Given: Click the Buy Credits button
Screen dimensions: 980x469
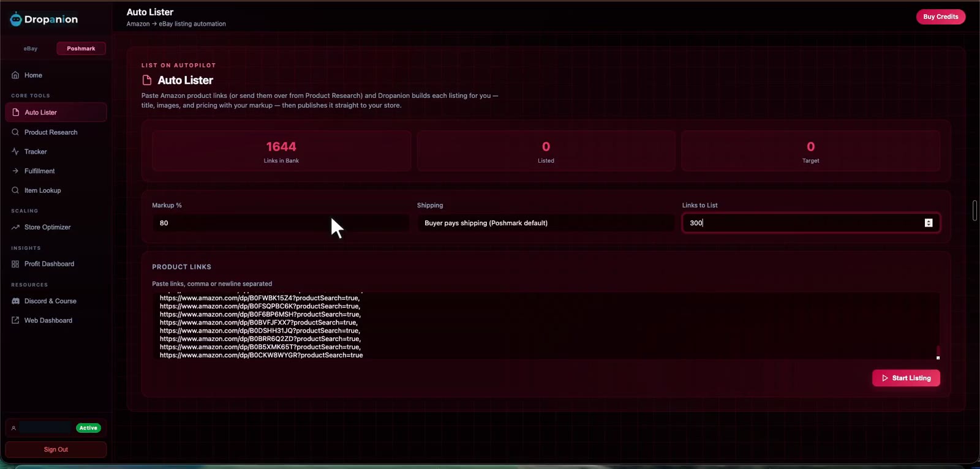Looking at the screenshot, I should [941, 17].
